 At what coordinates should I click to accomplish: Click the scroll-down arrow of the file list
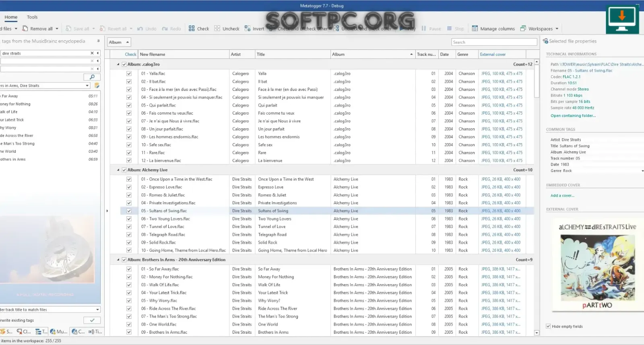point(537,333)
